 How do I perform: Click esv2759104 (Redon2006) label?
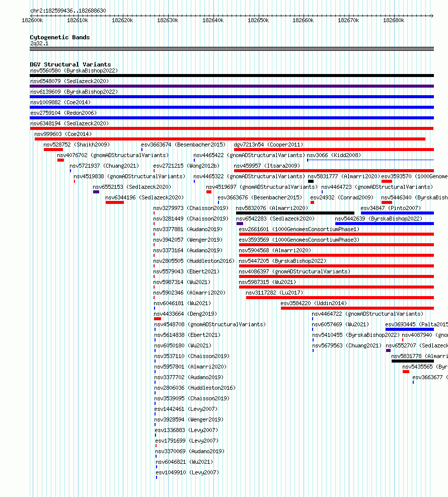63,113
